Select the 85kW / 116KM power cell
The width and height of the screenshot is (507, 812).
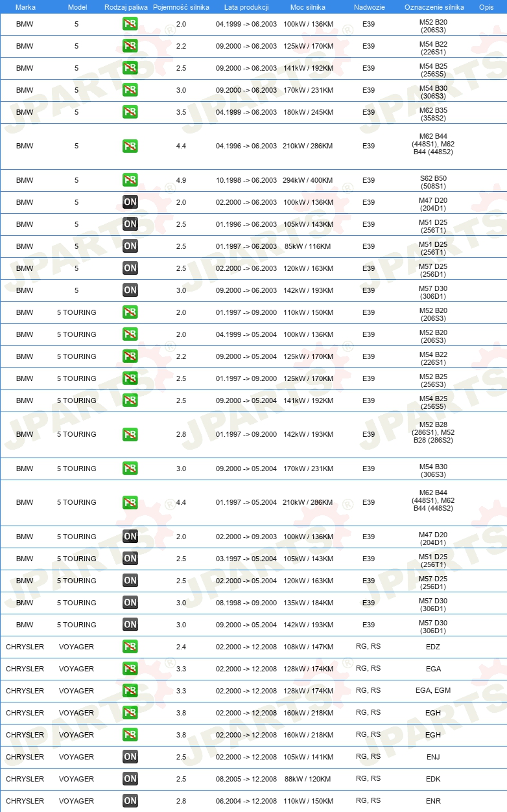(308, 246)
